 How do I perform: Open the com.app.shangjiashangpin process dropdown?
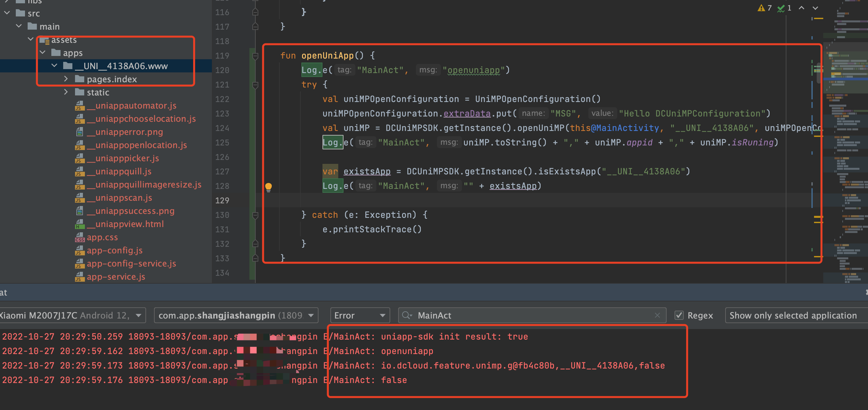(236, 315)
